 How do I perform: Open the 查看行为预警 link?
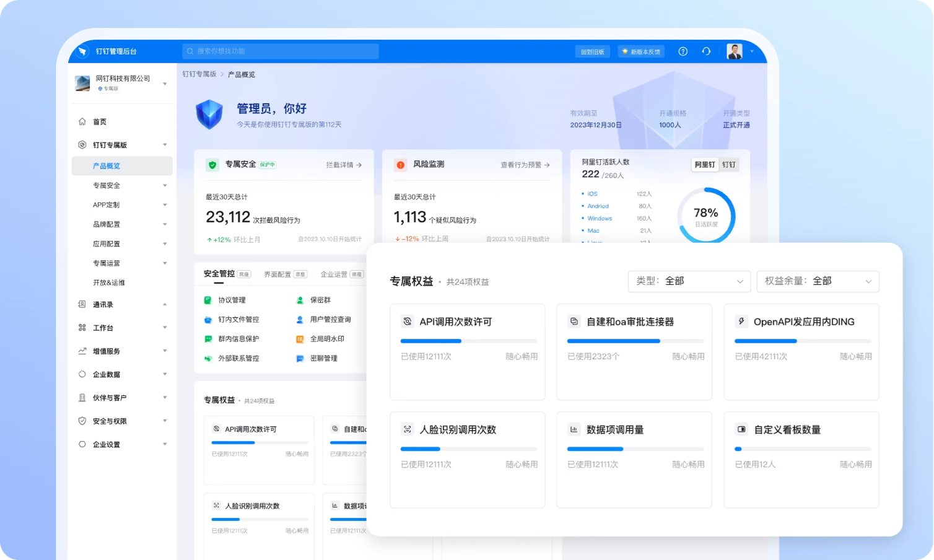525,165
